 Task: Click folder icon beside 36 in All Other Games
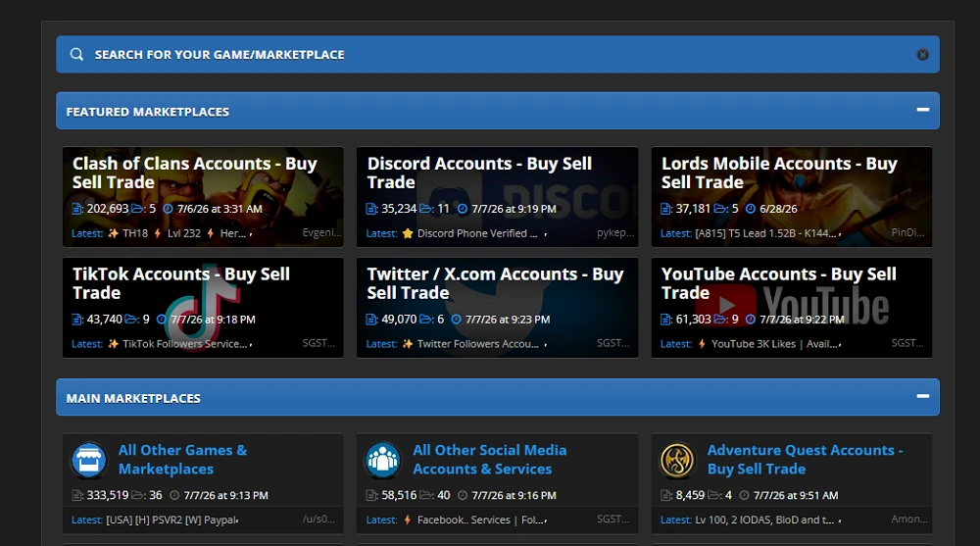point(137,495)
